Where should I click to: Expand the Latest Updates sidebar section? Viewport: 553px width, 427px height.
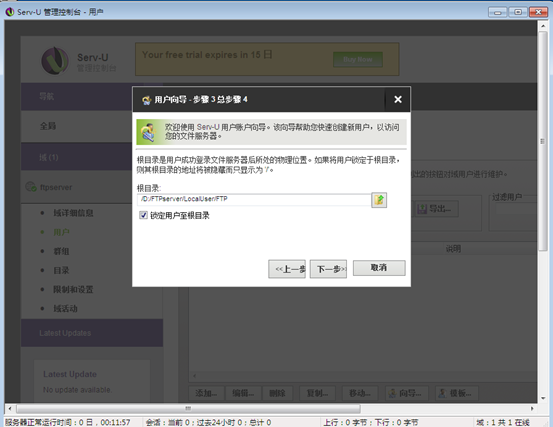point(92,333)
